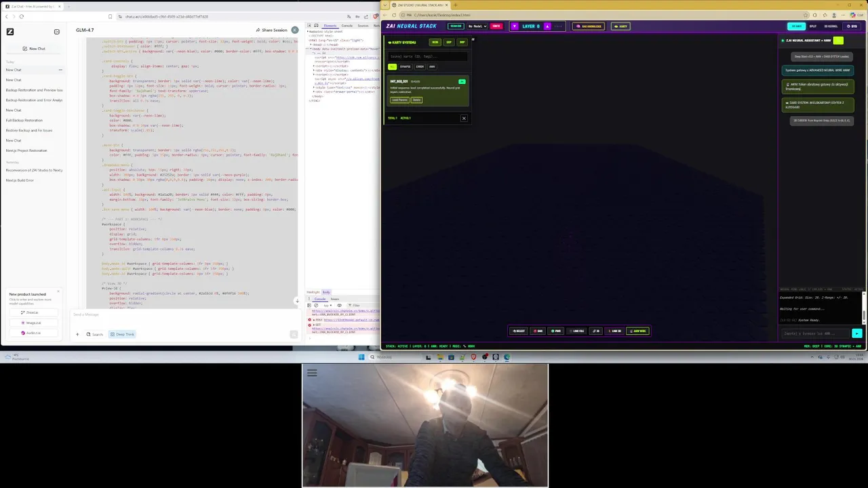
Task: Choose PWR tool in bottom toolbar
Action: (x=555, y=331)
